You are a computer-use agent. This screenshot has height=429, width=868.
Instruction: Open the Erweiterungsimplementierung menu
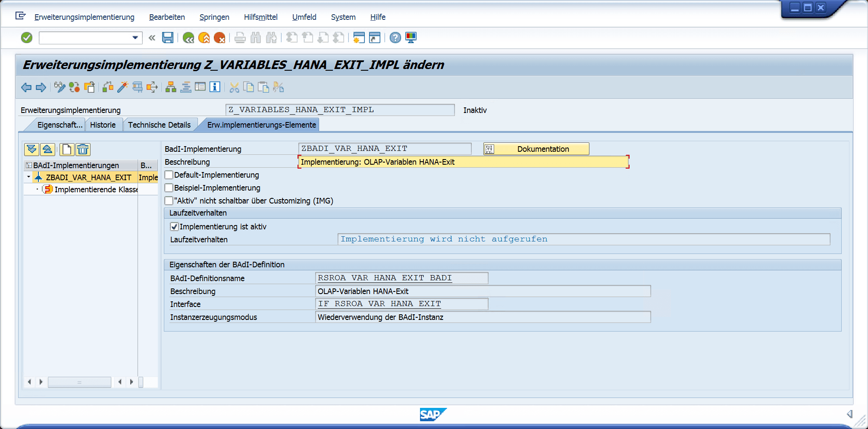[x=85, y=17]
